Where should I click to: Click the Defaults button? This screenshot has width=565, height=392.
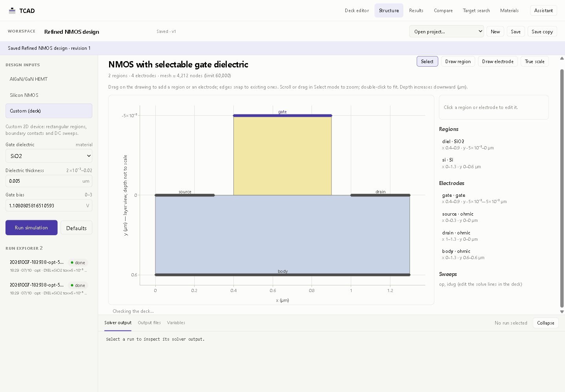click(76, 228)
